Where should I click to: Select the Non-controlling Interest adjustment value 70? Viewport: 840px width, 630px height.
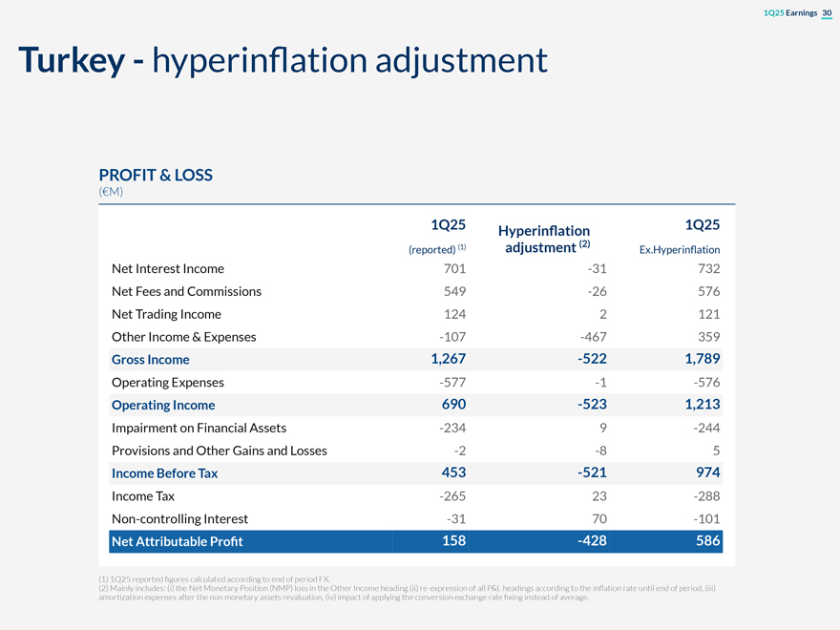tap(599, 519)
